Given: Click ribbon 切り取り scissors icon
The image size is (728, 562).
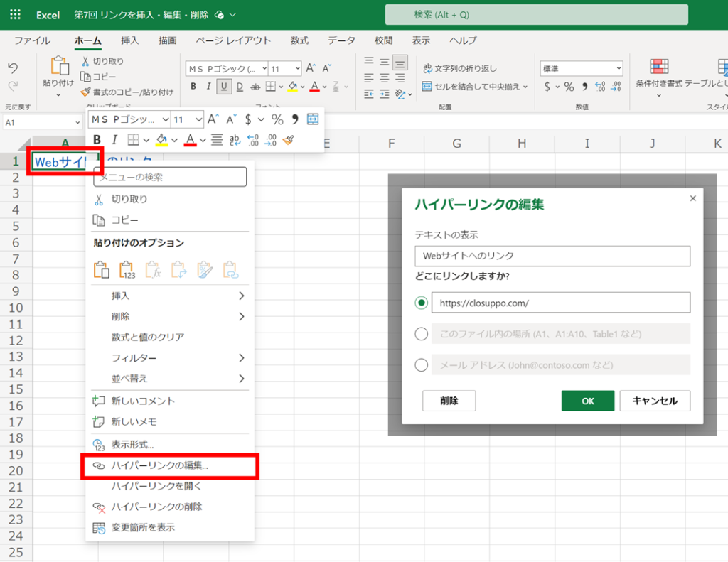Looking at the screenshot, I should pos(85,61).
